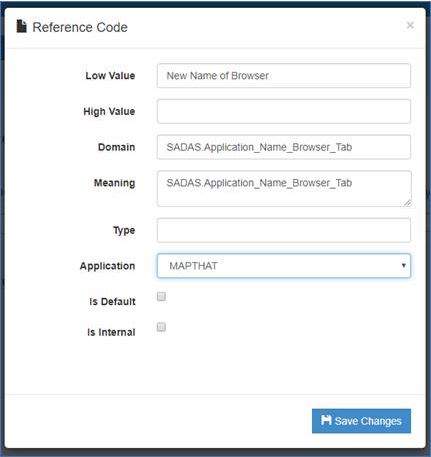Click the Meaning label
Image resolution: width=431 pixels, height=457 pixels.
click(115, 183)
